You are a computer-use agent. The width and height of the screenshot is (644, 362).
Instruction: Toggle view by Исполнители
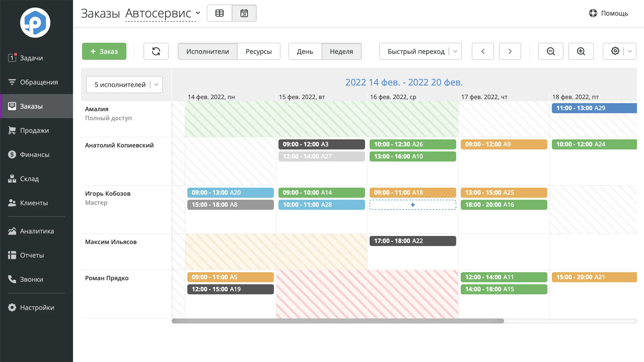[x=208, y=51]
